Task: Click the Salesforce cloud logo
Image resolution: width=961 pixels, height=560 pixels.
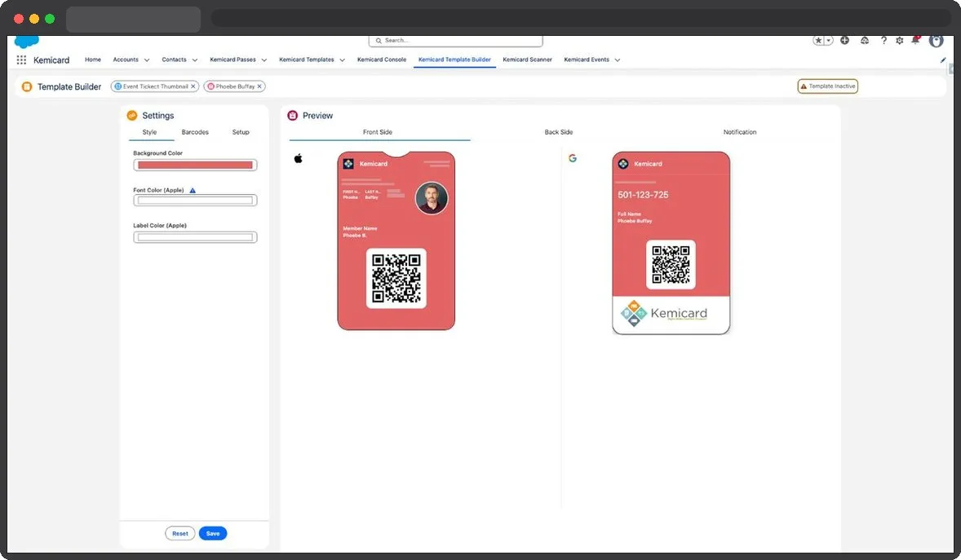Action: pyautogui.click(x=26, y=42)
